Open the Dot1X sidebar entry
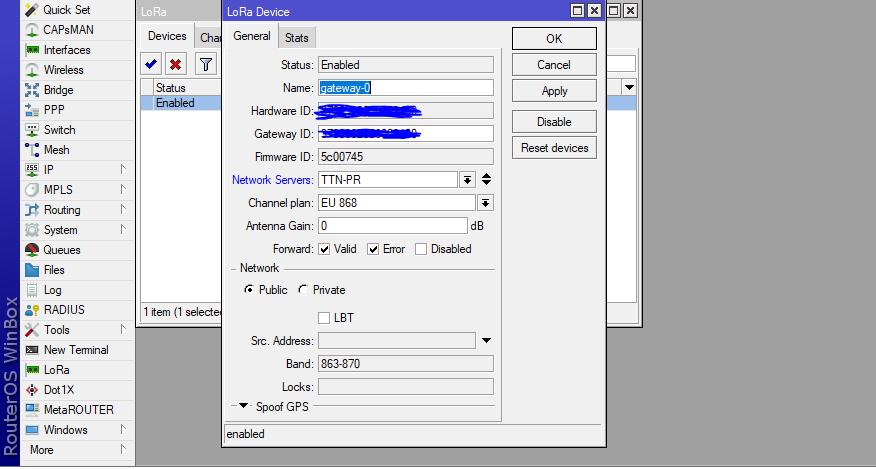The width and height of the screenshot is (876, 469). [77, 390]
